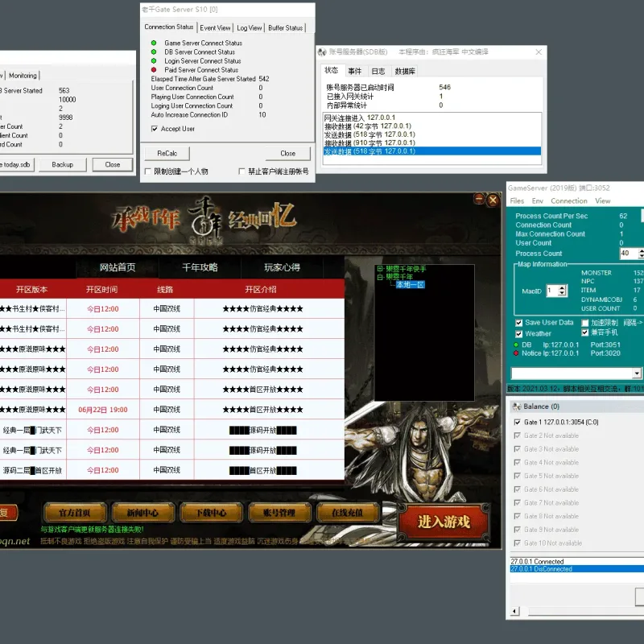Select the 127.0.0.1 Connected log entry

[576, 561]
